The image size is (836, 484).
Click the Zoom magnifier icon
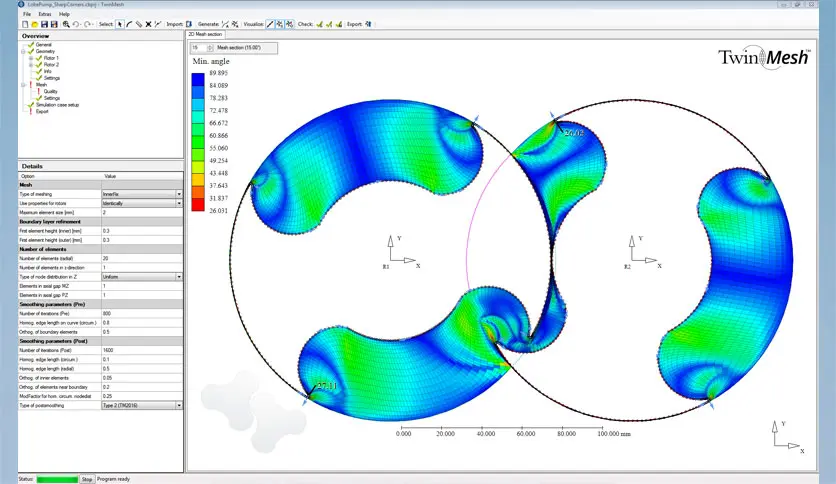click(66, 24)
